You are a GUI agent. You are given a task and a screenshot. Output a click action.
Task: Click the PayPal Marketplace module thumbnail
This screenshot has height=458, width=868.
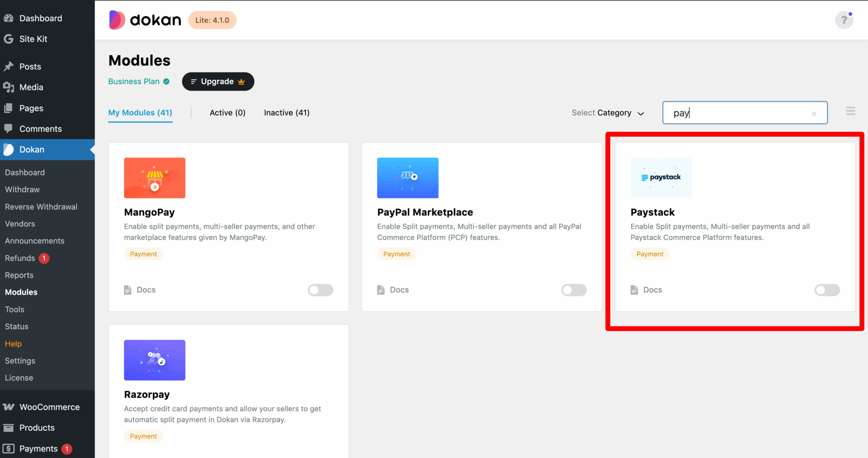point(408,178)
